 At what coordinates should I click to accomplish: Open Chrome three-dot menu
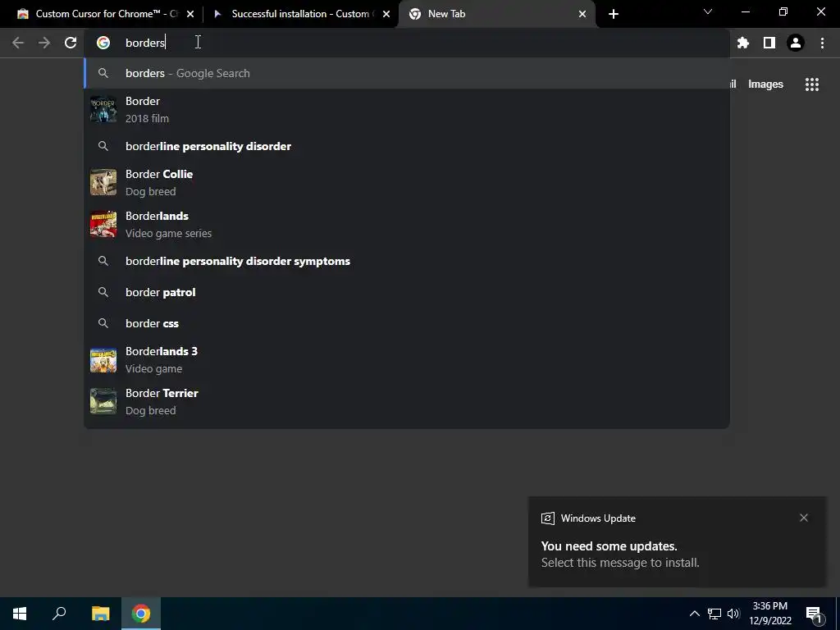(822, 43)
